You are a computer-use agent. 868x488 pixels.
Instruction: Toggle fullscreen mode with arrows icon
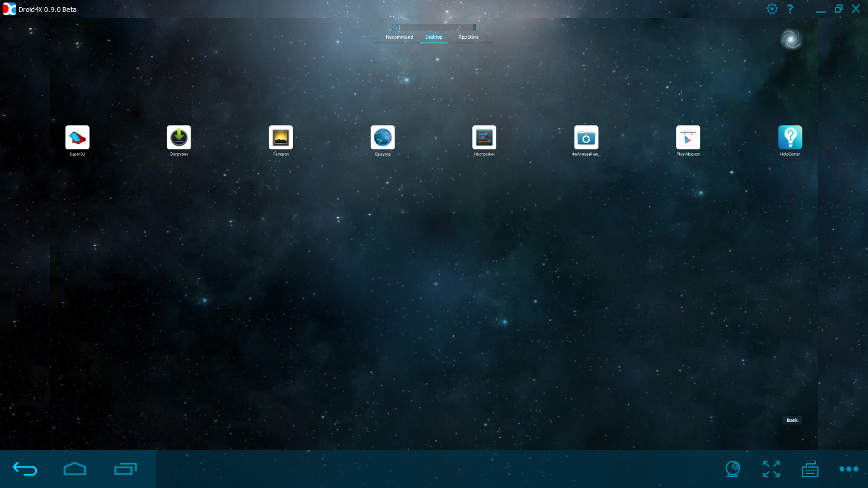[771, 469]
